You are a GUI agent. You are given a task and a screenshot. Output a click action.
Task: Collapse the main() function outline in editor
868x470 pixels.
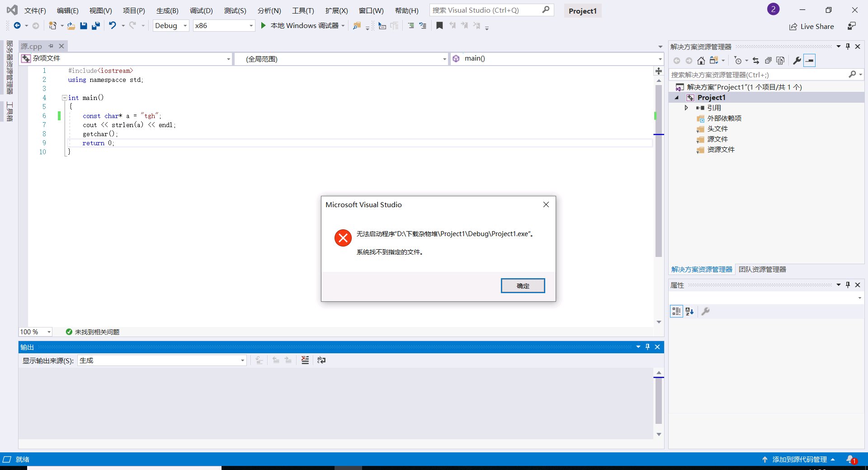coord(64,98)
